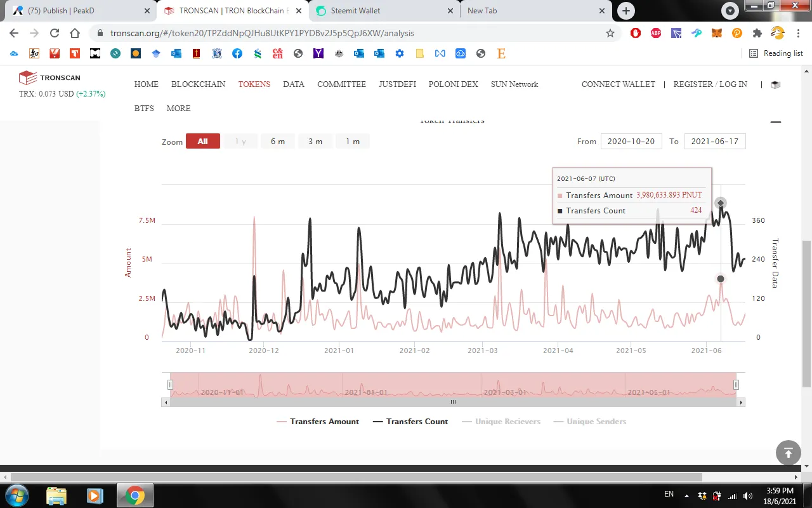Screen dimensions: 812x508
Task: Open Facebook bookmark icon
Action: (x=237, y=54)
